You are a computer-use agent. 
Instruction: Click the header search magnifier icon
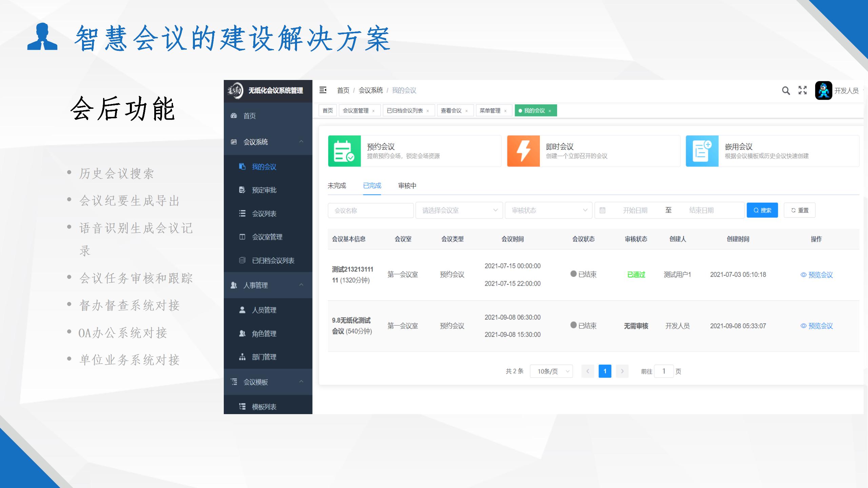coord(786,90)
